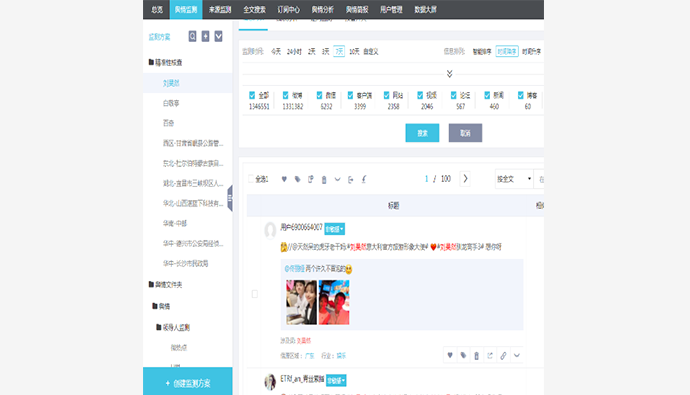
Task: Collapse sidebar using the edge handle
Action: (x=230, y=198)
